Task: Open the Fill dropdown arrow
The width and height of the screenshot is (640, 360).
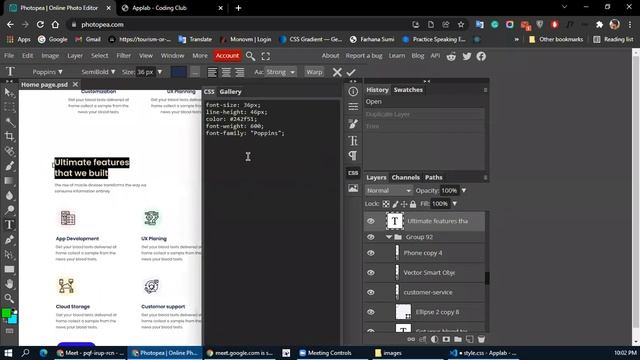Action: pyautogui.click(x=454, y=204)
